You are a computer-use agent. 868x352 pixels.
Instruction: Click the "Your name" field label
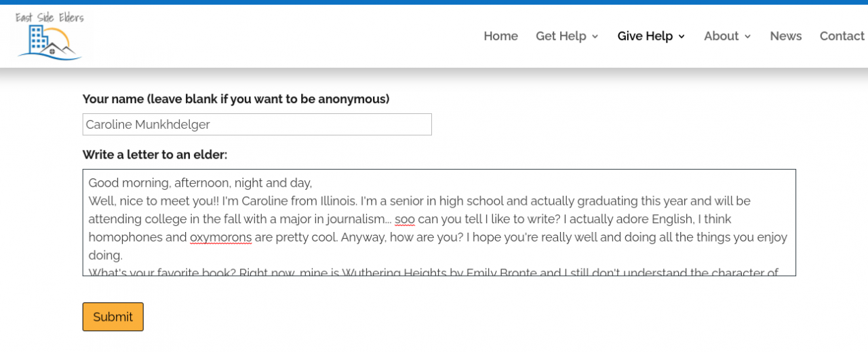(x=236, y=99)
